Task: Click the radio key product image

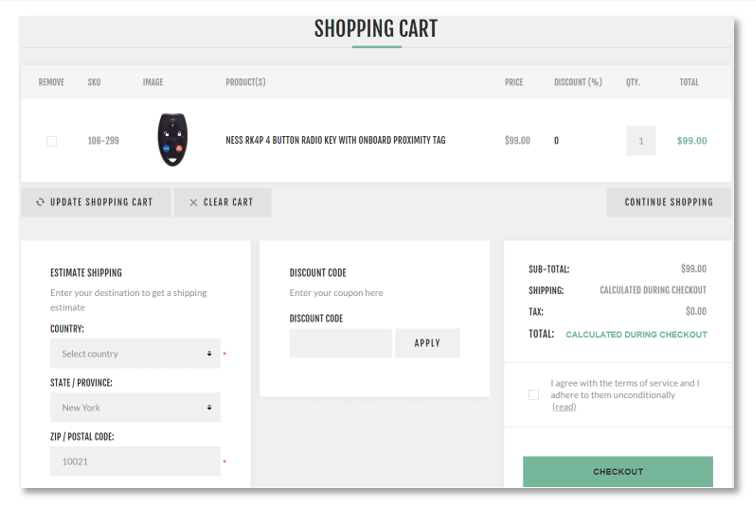Action: [173, 140]
